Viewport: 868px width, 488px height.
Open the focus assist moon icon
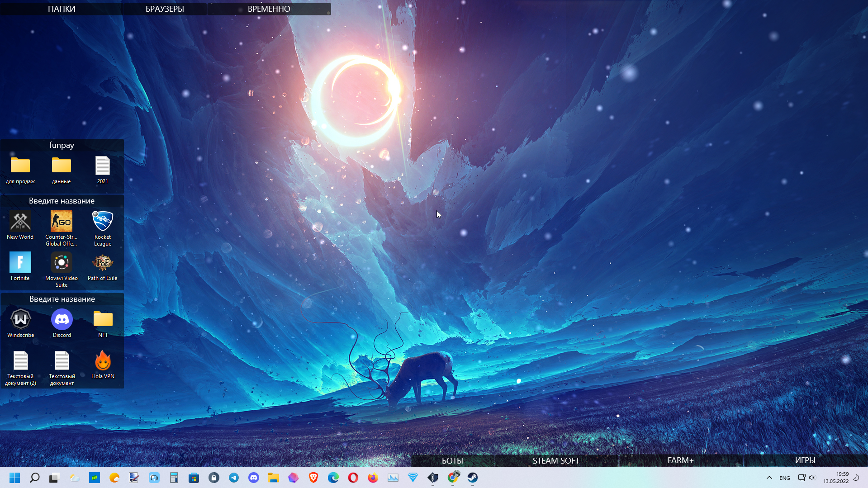(x=856, y=478)
